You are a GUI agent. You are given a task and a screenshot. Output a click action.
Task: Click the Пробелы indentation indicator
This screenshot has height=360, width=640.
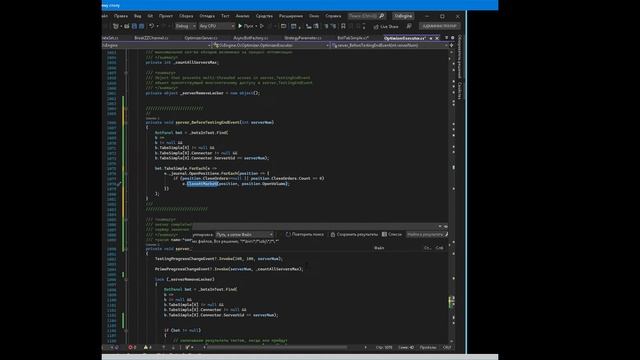428,347
